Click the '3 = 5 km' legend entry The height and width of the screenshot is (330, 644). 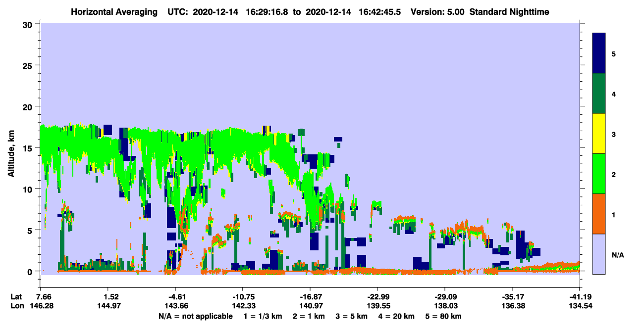point(352,316)
